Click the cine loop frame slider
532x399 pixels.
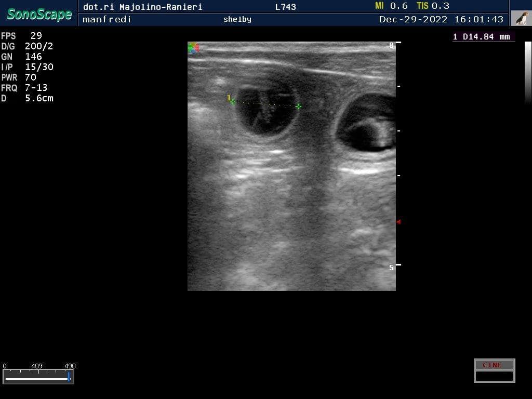click(x=38, y=377)
